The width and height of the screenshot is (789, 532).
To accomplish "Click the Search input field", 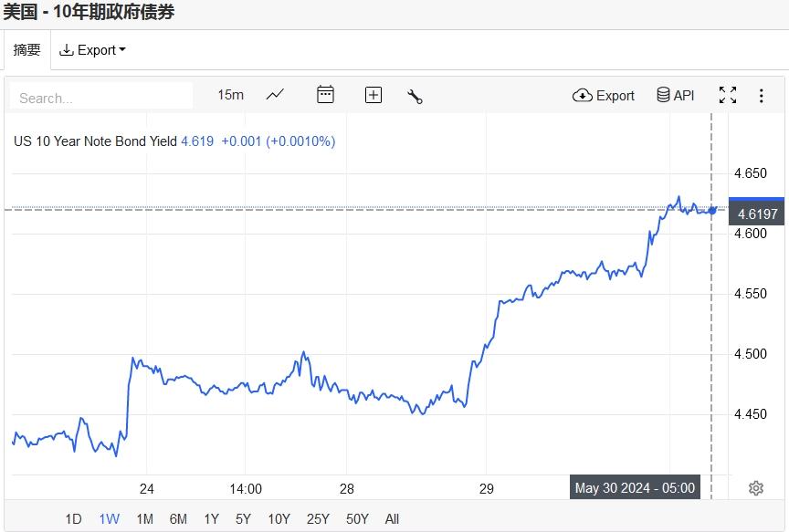I will [x=100, y=97].
